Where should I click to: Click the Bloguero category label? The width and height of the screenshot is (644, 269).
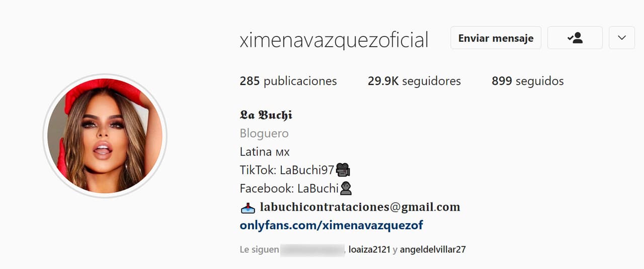[x=264, y=133]
